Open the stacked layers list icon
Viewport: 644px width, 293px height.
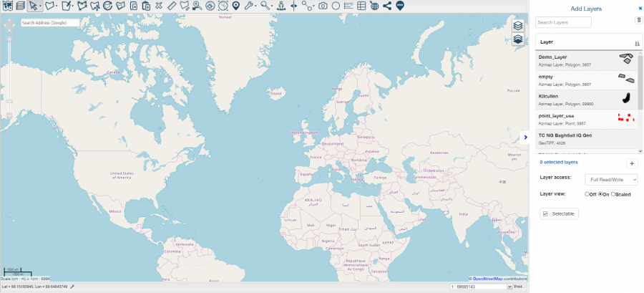pyautogui.click(x=20, y=6)
